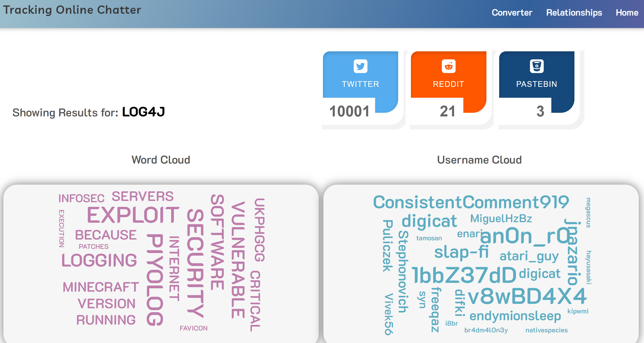Click the Tracking Online Chatter title
The width and height of the screenshot is (644, 343).
pyautogui.click(x=72, y=10)
